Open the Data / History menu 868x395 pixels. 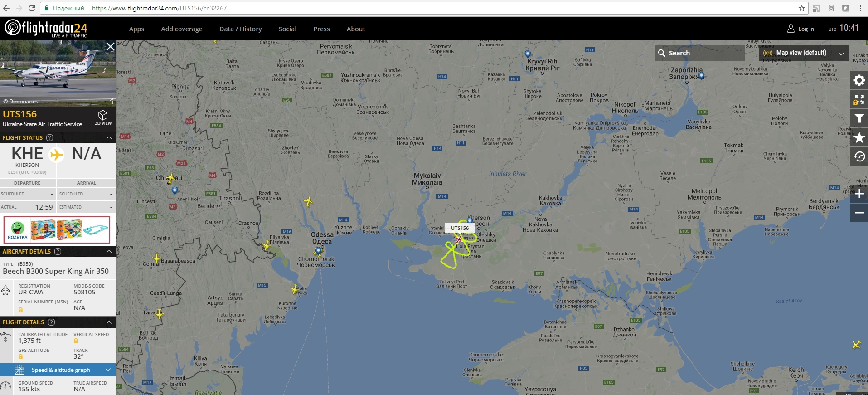241,29
